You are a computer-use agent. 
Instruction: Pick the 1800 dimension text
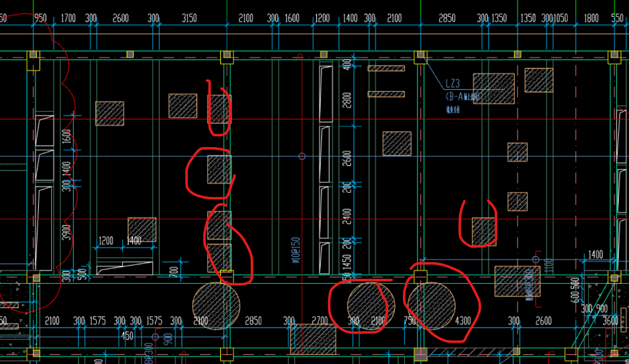591,18
